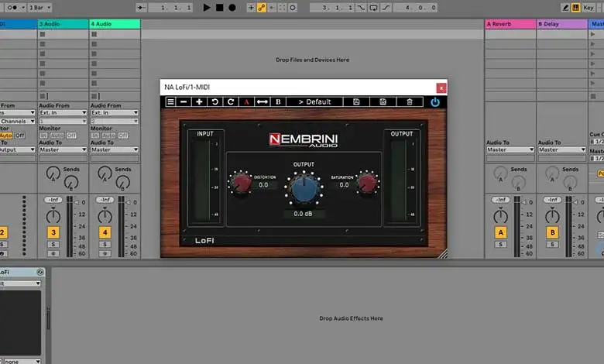The width and height of the screenshot is (604, 364).
Task: Toggle track 4 activator button
Action: point(105,232)
